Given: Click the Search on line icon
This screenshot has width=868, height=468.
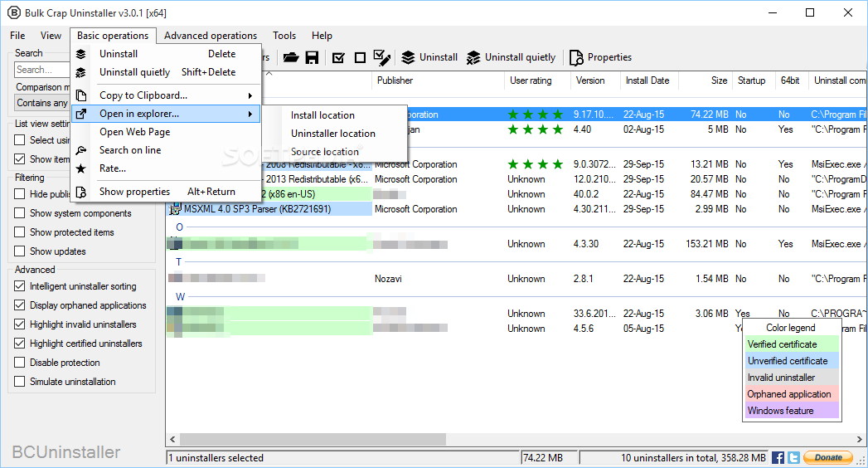Looking at the screenshot, I should (80, 150).
